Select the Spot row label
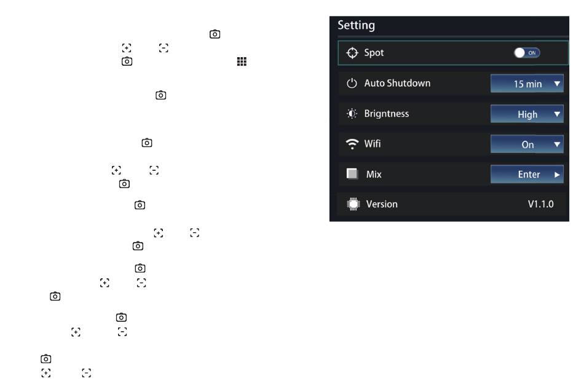 click(x=374, y=53)
